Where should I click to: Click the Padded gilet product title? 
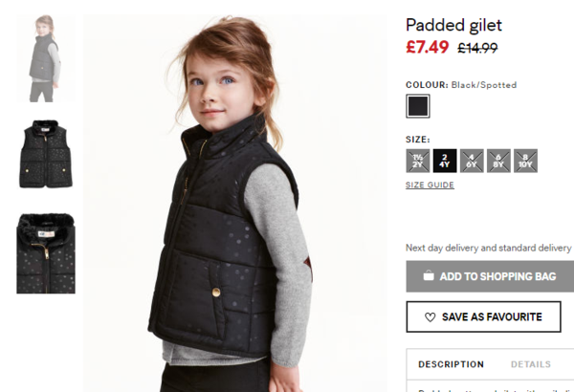coord(453,25)
